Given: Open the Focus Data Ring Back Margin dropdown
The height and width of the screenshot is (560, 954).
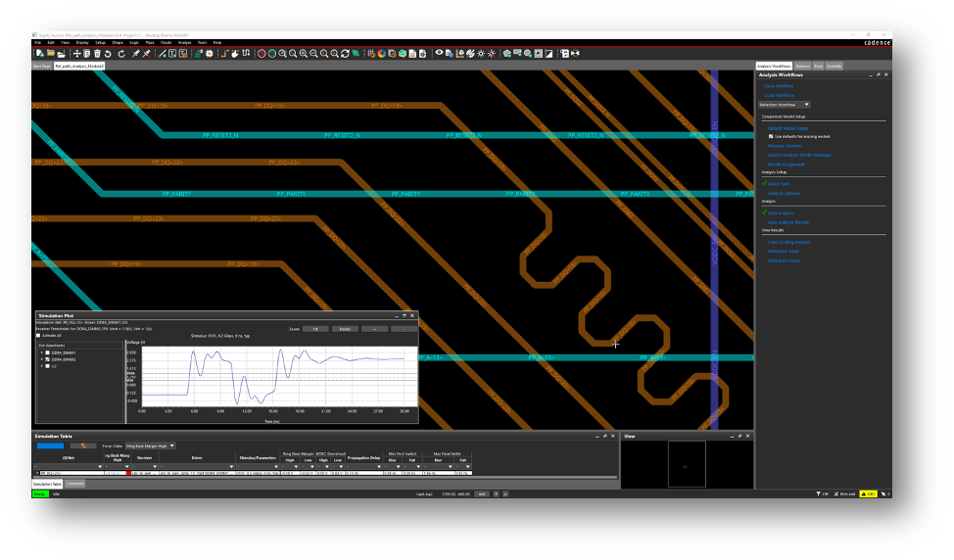Looking at the screenshot, I should 150,445.
